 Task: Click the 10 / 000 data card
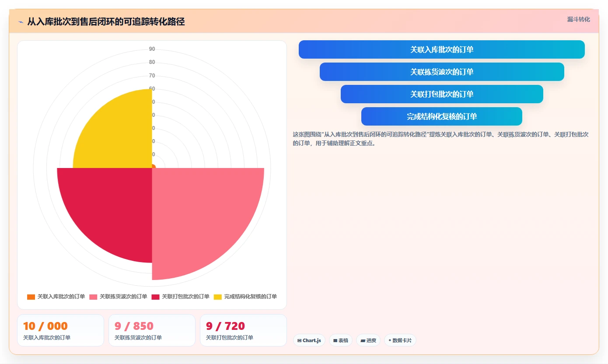(x=60, y=330)
